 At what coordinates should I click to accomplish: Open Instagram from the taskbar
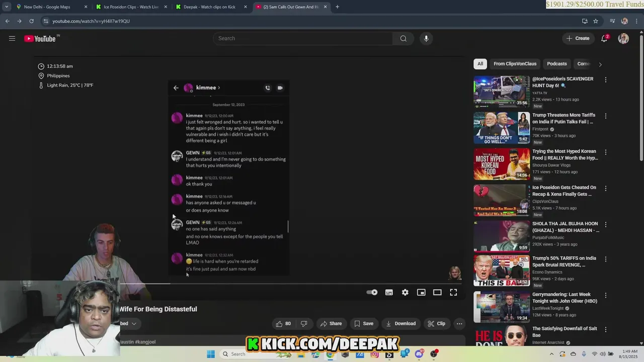pyautogui.click(x=374, y=354)
